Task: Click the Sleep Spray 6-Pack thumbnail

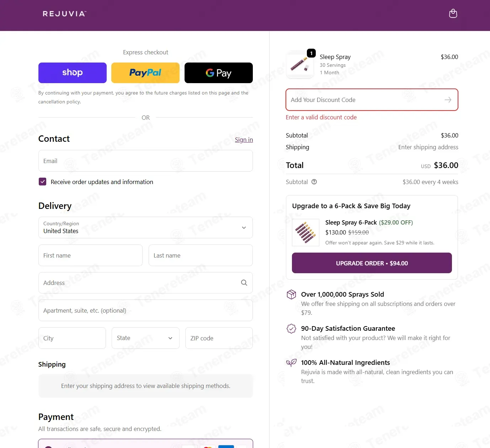Action: (x=305, y=232)
